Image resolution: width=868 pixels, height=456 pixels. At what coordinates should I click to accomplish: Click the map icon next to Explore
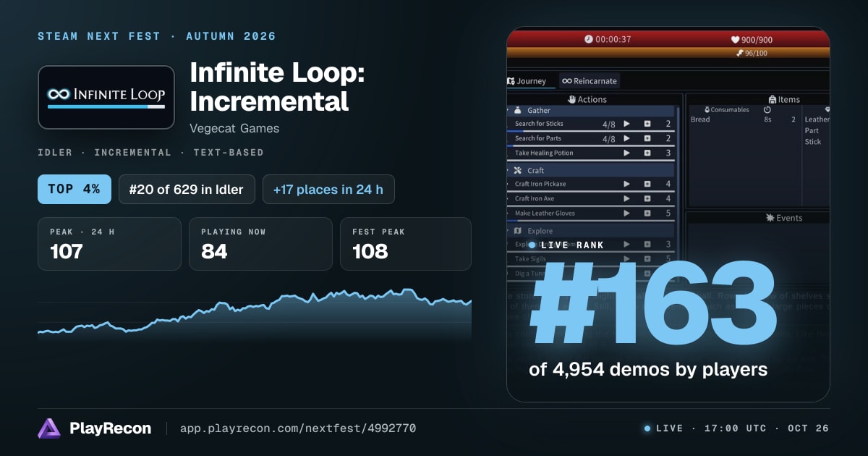518,231
